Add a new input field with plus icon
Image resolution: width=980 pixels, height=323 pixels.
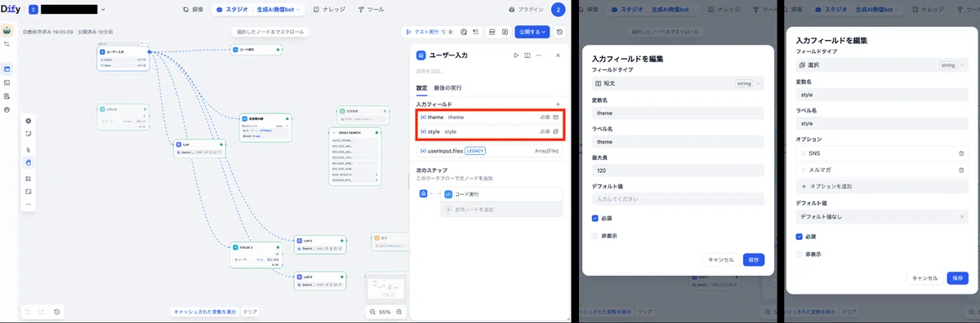[558, 104]
